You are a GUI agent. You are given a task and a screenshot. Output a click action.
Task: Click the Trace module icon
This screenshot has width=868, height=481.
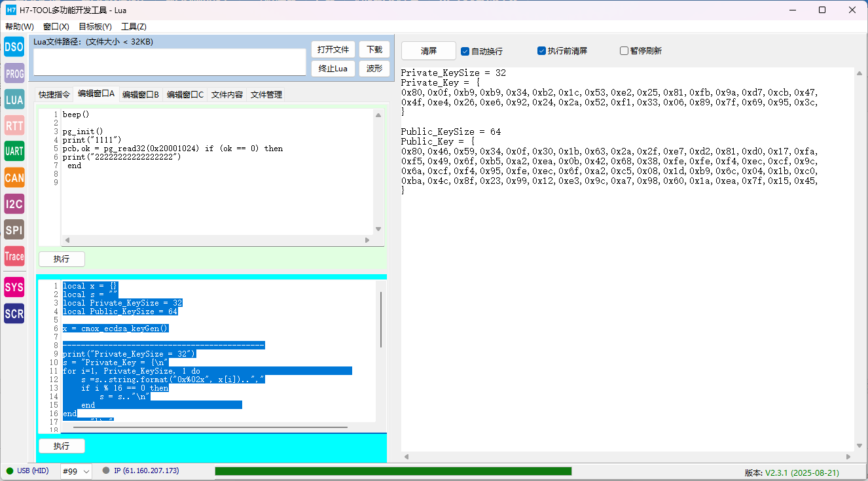[x=14, y=257]
